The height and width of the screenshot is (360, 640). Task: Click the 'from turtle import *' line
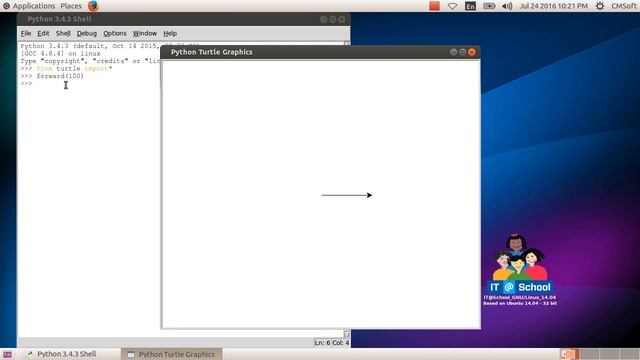tap(74, 69)
